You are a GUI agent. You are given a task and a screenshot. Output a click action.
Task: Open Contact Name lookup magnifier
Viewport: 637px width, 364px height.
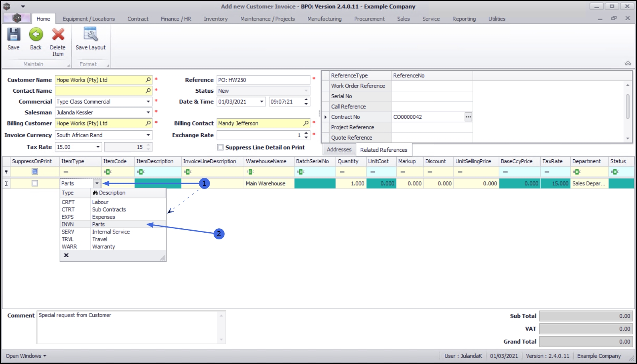pos(148,91)
